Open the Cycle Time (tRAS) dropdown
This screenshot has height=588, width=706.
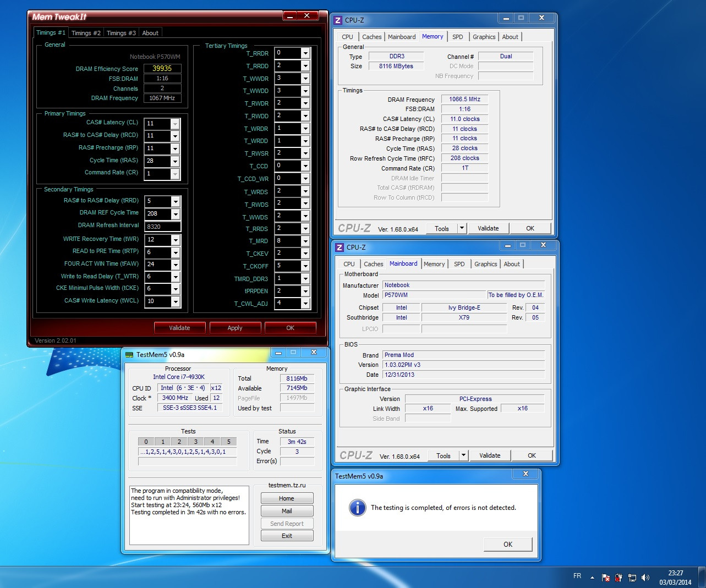click(x=175, y=161)
